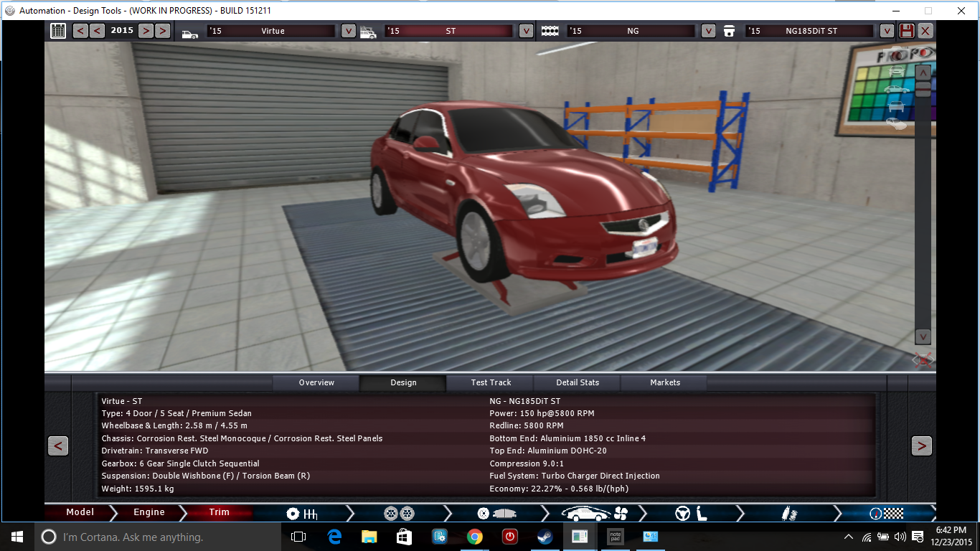Click the Compression 9.0:1 line
This screenshot has width=980, height=551.
525,463
